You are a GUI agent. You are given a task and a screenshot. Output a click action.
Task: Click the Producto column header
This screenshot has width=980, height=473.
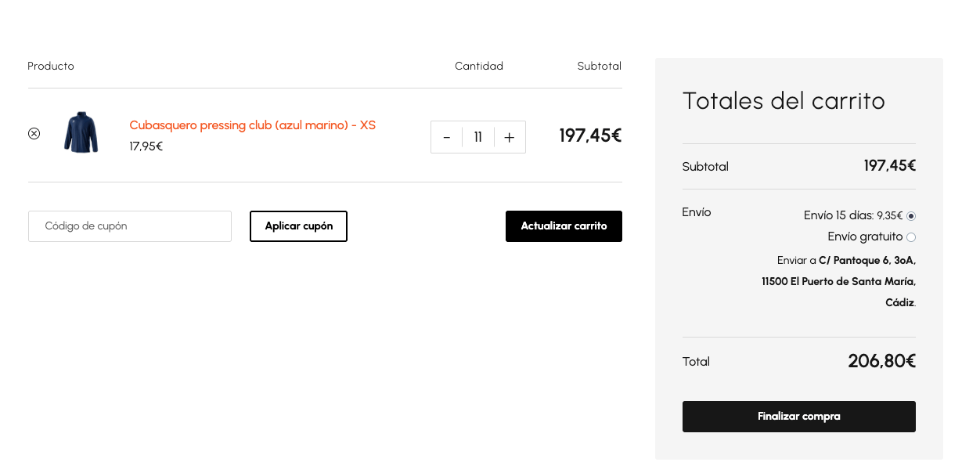[51, 67]
